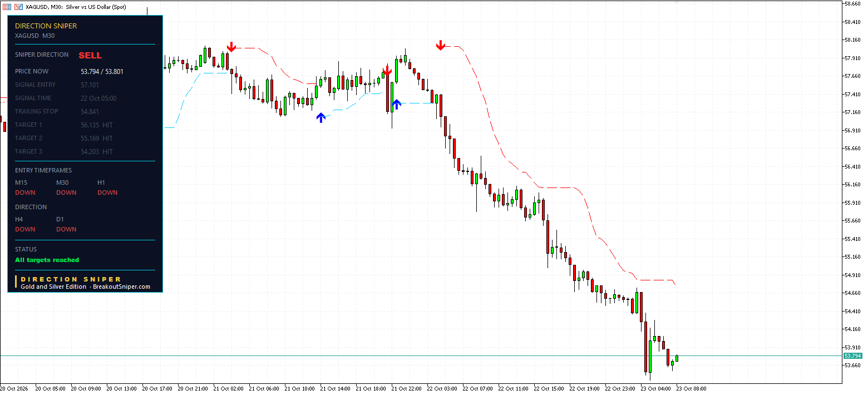Viewport: 868px width, 395px height.
Task: Click the DOWN status under M30 timeframe
Action: pyautogui.click(x=66, y=192)
